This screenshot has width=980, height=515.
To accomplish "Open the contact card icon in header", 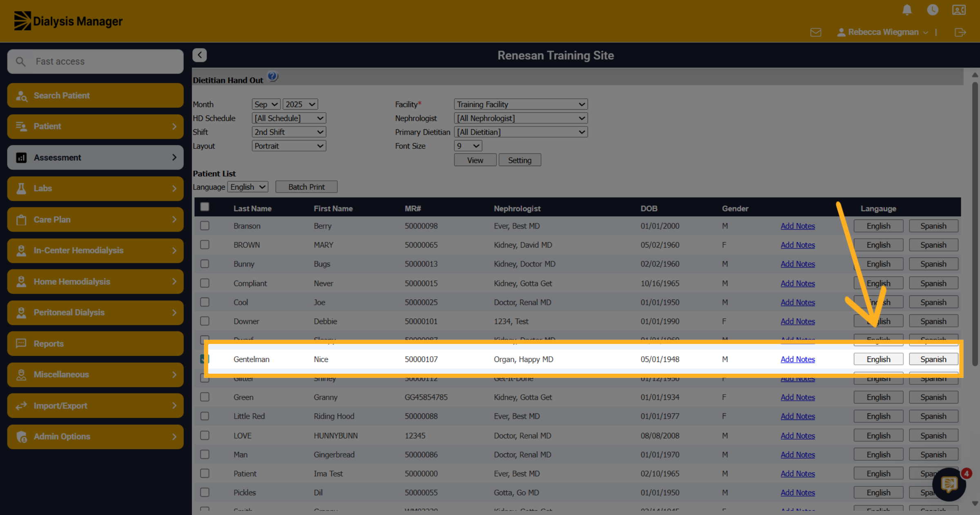I will click(x=959, y=10).
